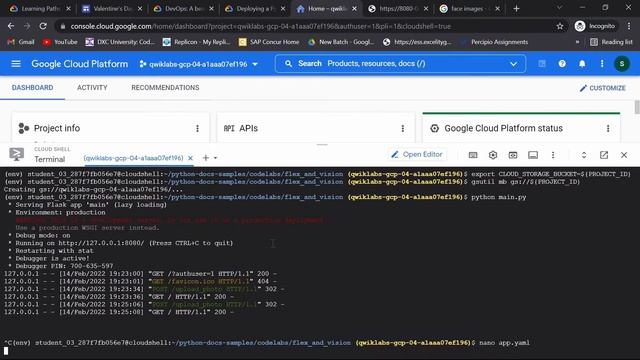Click the Cloud Shell keyboard icon
The image size is (640, 360).
pos(473,155)
